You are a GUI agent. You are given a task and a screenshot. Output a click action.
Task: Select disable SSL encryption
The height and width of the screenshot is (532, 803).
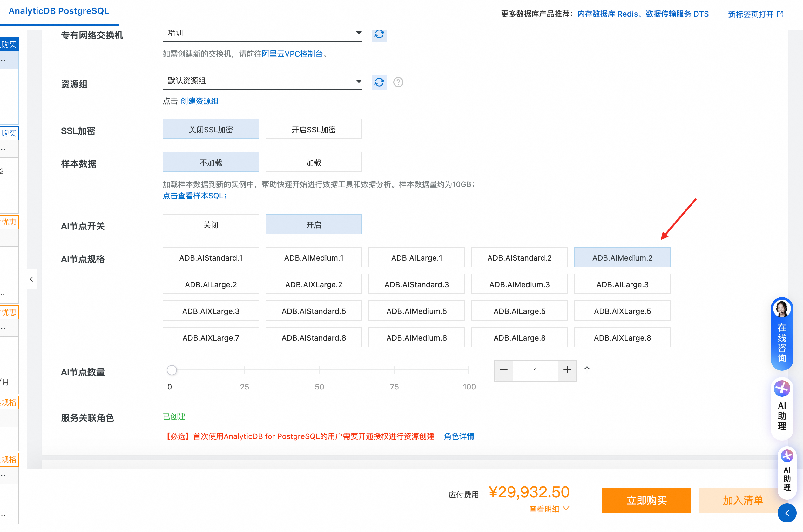click(x=211, y=129)
